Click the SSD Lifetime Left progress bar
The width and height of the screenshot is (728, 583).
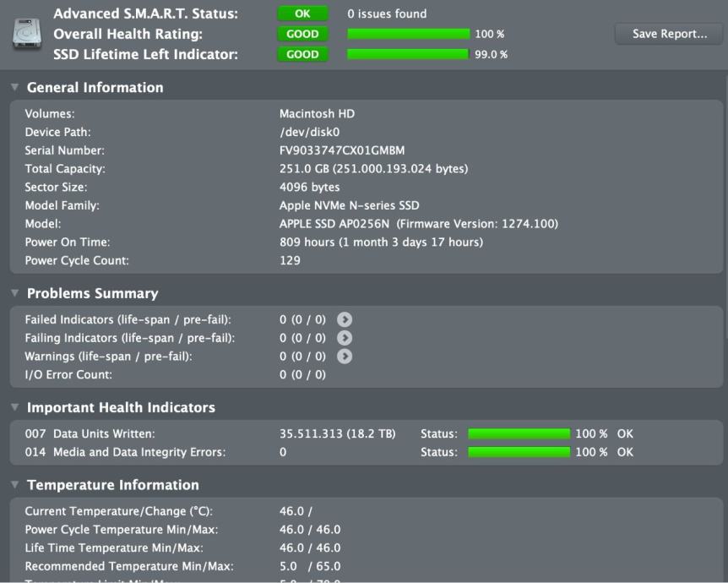[408, 54]
